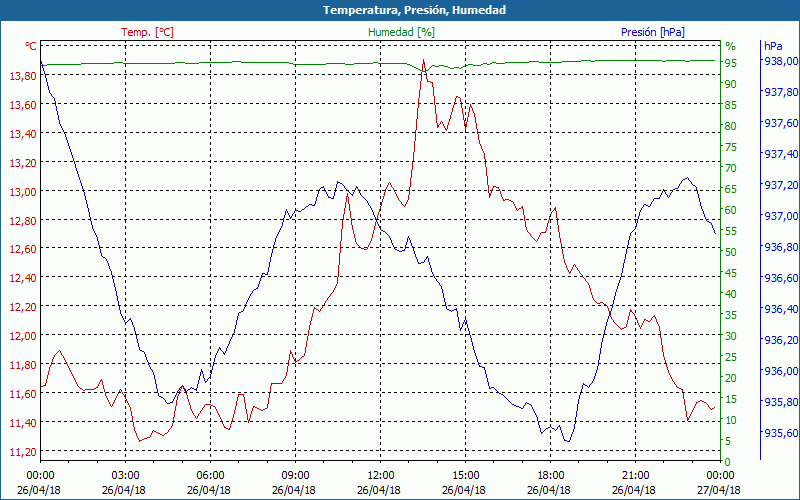Select the green 'Humedad [%]' legend label
Image resolution: width=800 pixels, height=500 pixels.
[x=401, y=32]
